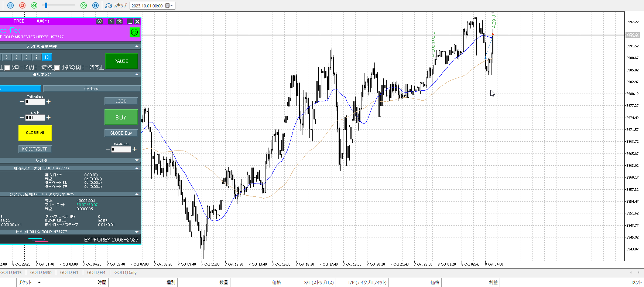The image size is (644, 287).
Task: Click the green smiley face icon
Action: (x=134, y=32)
